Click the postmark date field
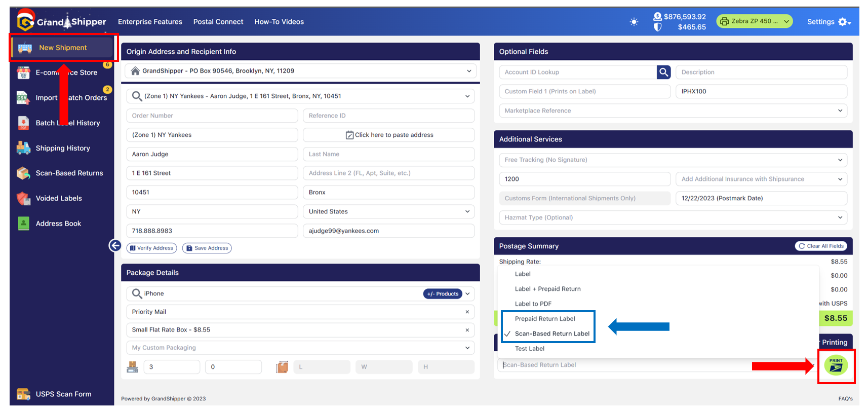The width and height of the screenshot is (868, 409). pyautogui.click(x=761, y=198)
